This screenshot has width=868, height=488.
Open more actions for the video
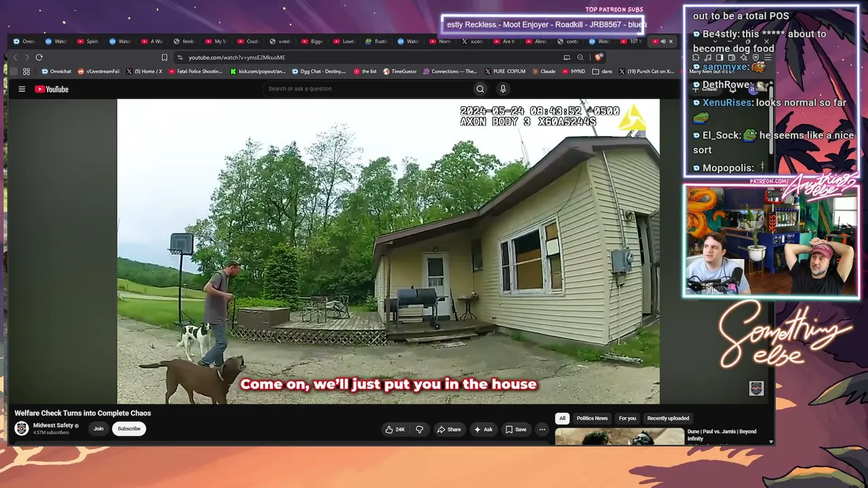(542, 429)
